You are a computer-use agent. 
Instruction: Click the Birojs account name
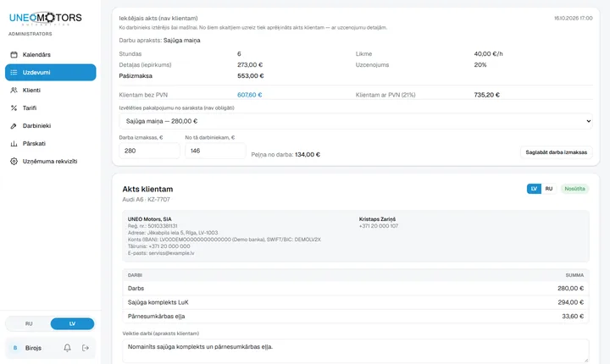tap(33, 348)
